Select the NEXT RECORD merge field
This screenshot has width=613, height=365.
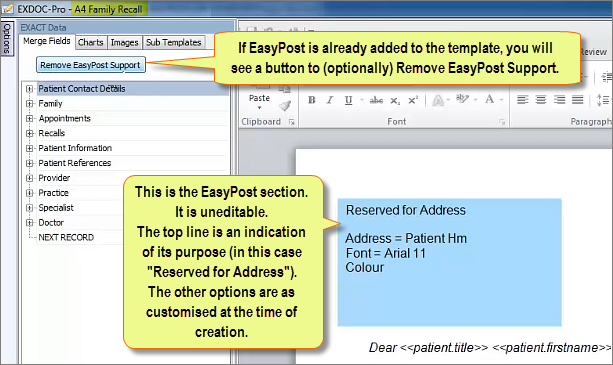click(66, 237)
